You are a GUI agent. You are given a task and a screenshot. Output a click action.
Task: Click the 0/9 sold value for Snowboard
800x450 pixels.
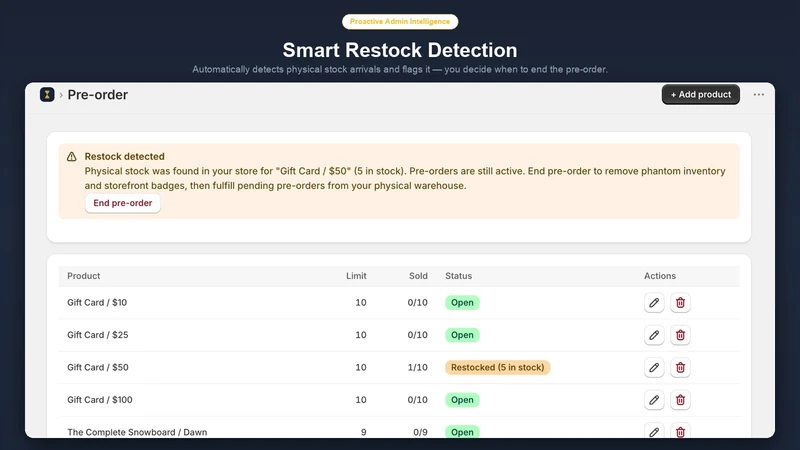click(x=420, y=432)
